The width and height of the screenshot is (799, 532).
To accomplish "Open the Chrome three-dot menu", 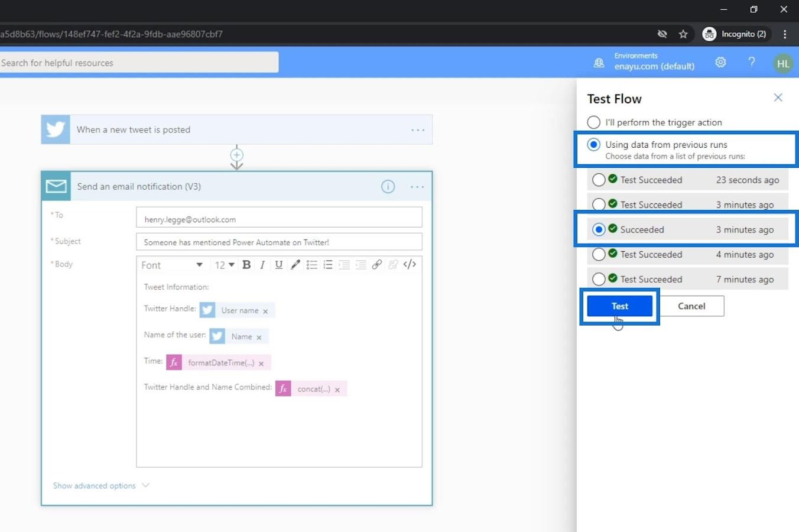I will [785, 34].
